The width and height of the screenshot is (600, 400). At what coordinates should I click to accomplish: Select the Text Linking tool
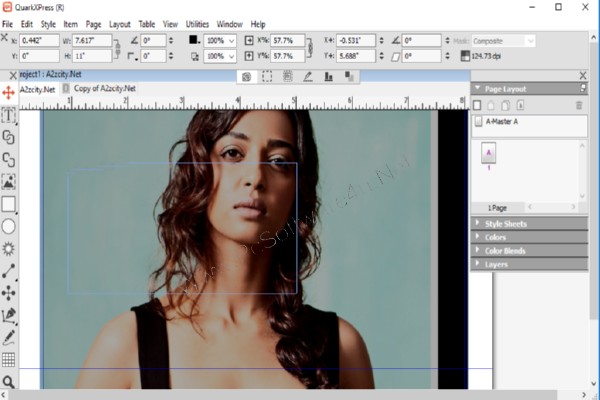pyautogui.click(x=8, y=137)
